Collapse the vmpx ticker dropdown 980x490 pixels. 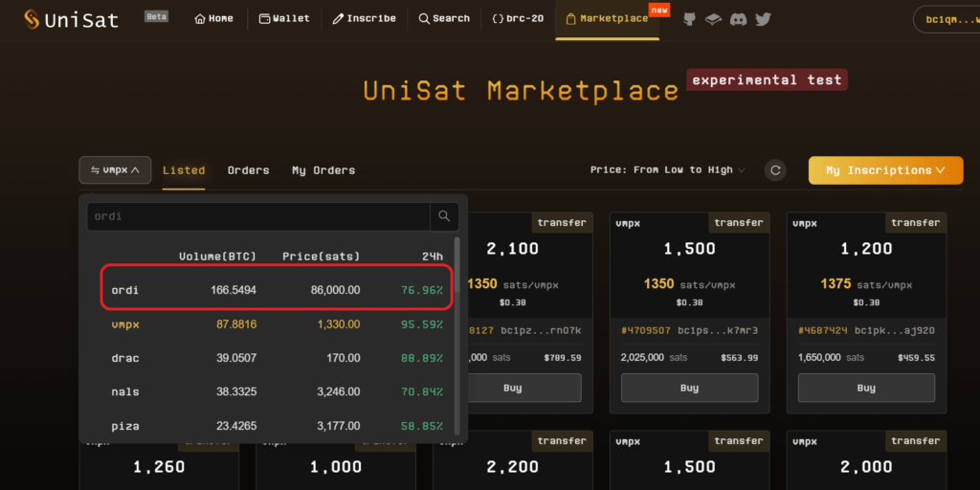point(115,170)
